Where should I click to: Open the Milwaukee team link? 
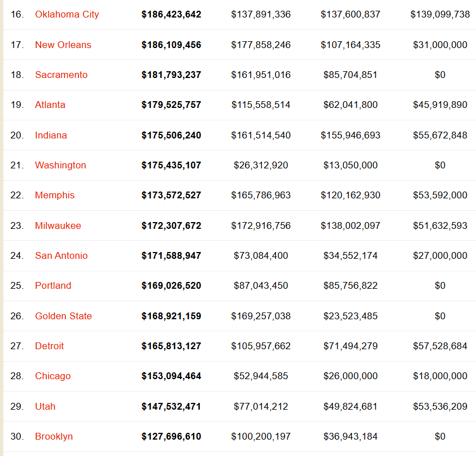58,225
